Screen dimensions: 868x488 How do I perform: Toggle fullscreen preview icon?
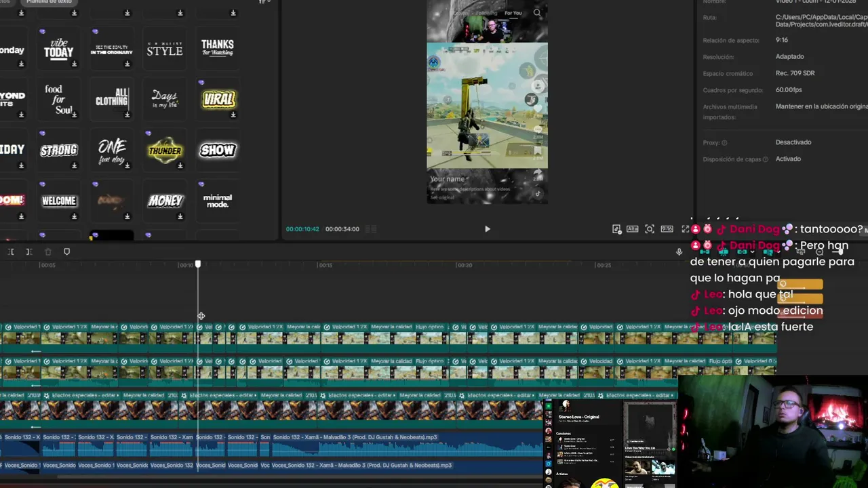pyautogui.click(x=685, y=229)
